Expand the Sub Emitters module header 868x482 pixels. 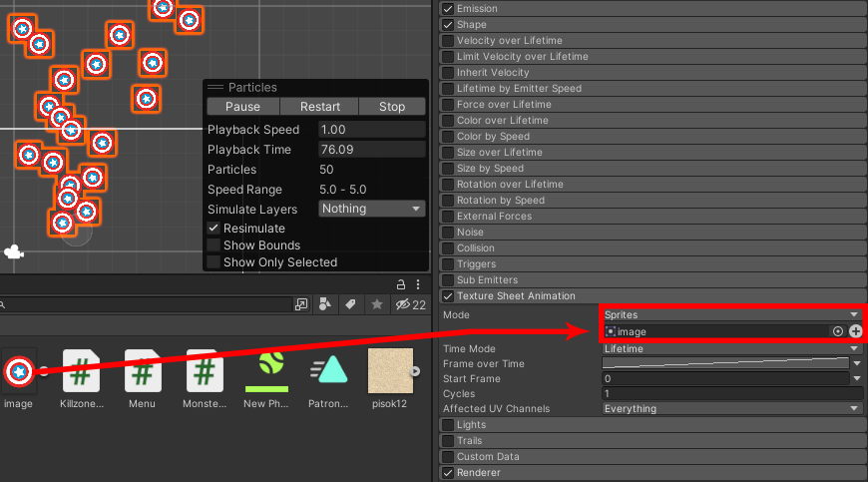click(x=653, y=280)
